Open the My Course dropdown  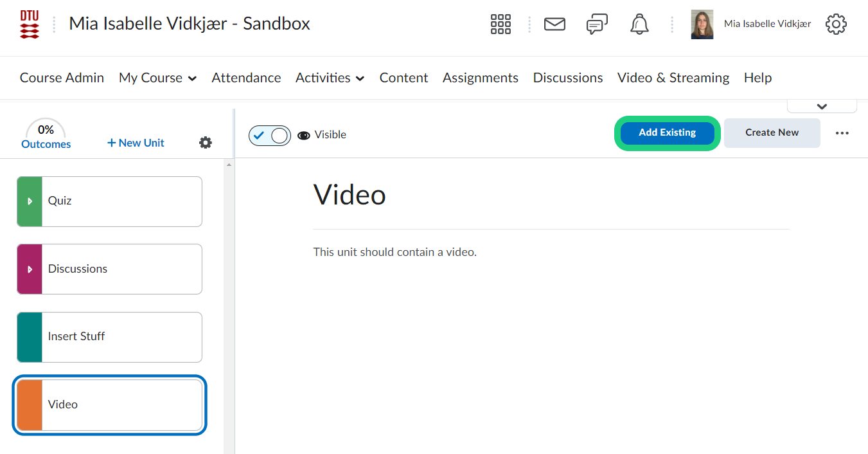pyautogui.click(x=158, y=78)
